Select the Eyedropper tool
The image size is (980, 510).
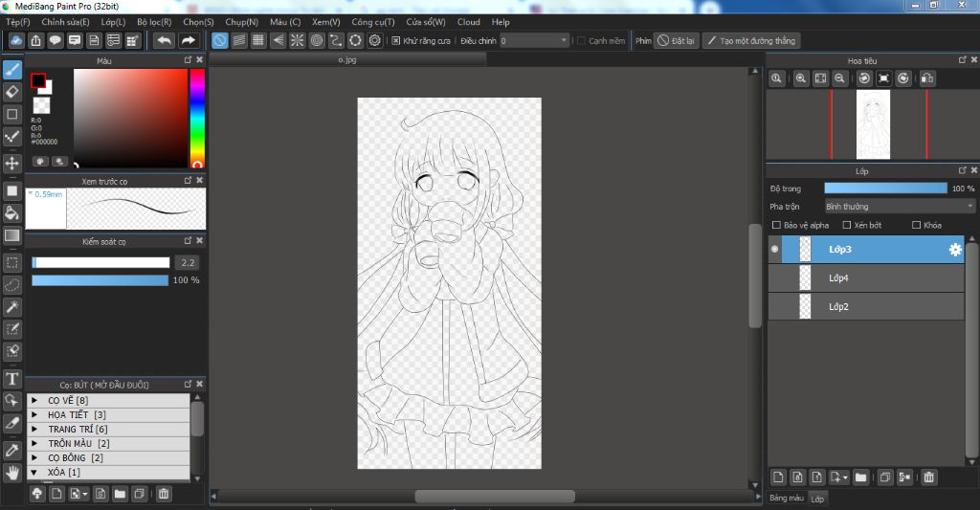[11, 450]
